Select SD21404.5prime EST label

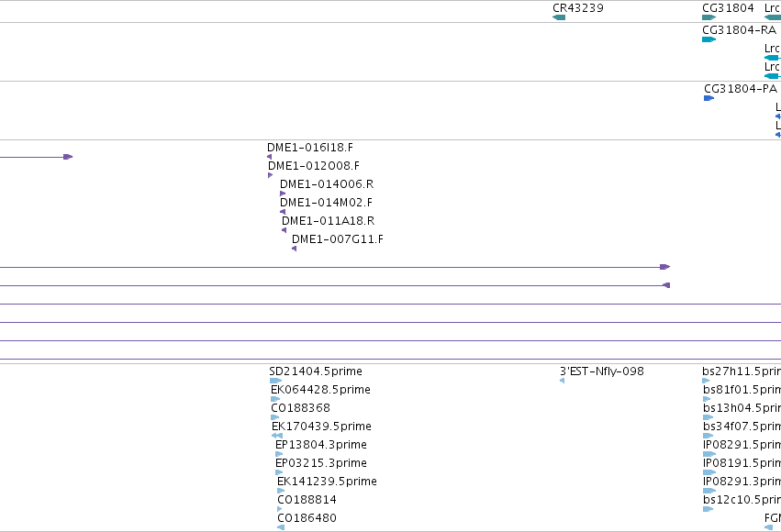[316, 371]
